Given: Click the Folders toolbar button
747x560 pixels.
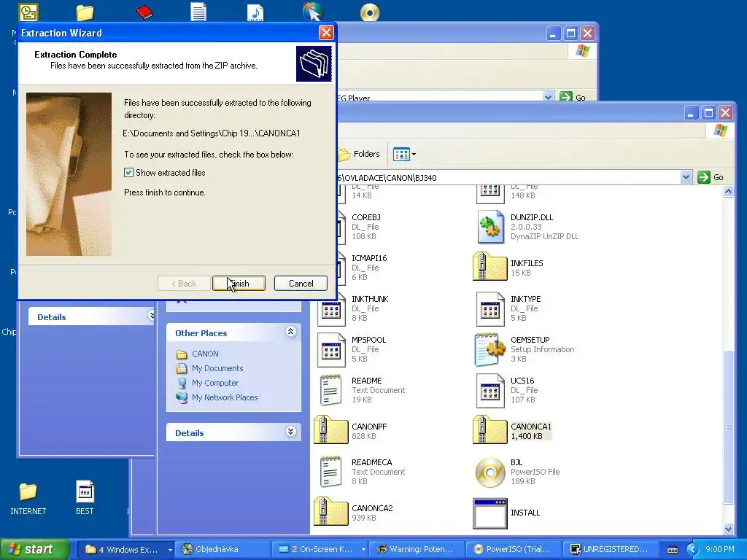Looking at the screenshot, I should [x=360, y=154].
